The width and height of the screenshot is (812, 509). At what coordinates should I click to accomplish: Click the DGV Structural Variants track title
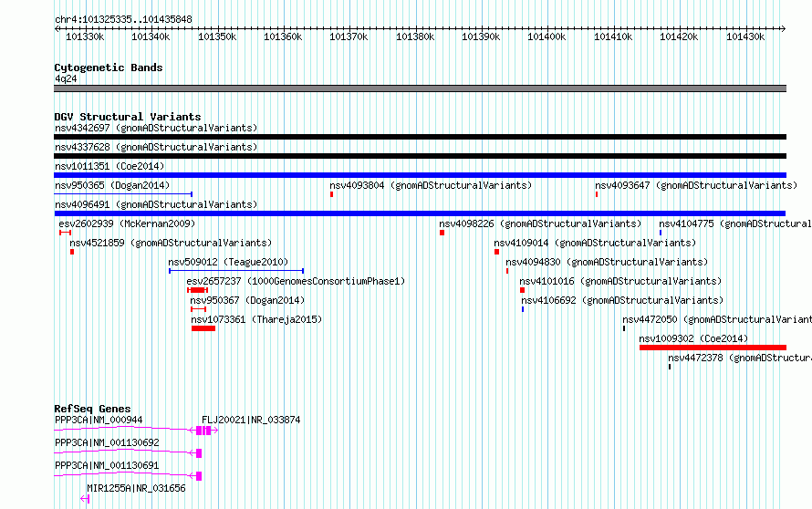[x=128, y=117]
